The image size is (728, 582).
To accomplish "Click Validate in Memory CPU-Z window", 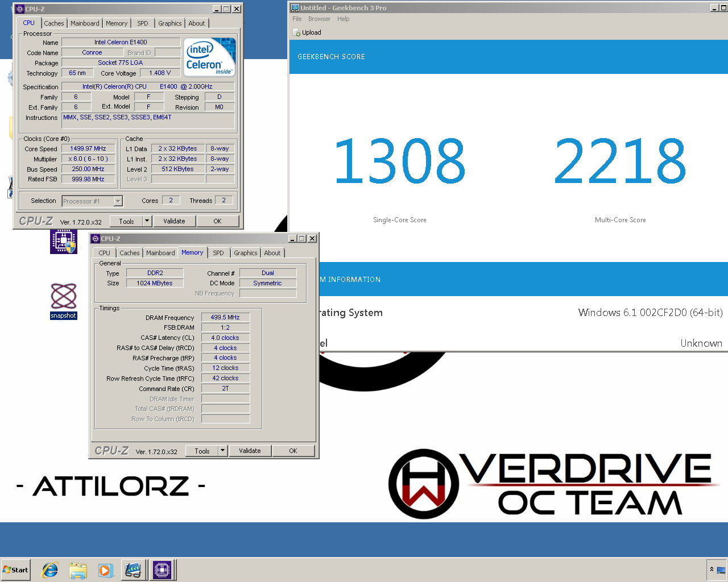I will [x=250, y=451].
